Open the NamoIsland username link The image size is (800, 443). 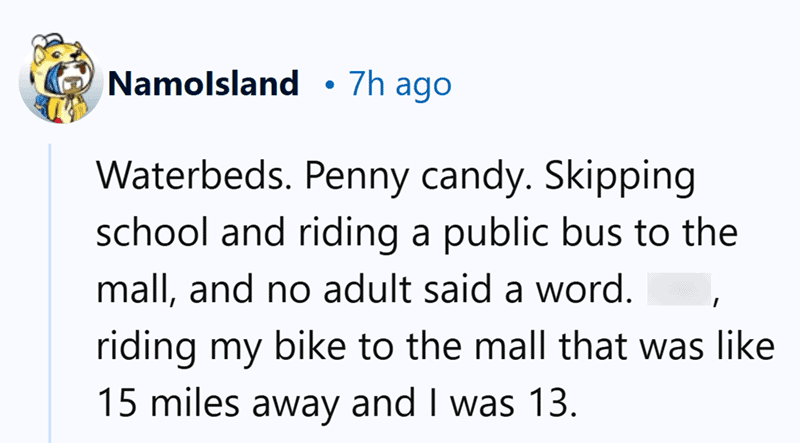pos(203,84)
